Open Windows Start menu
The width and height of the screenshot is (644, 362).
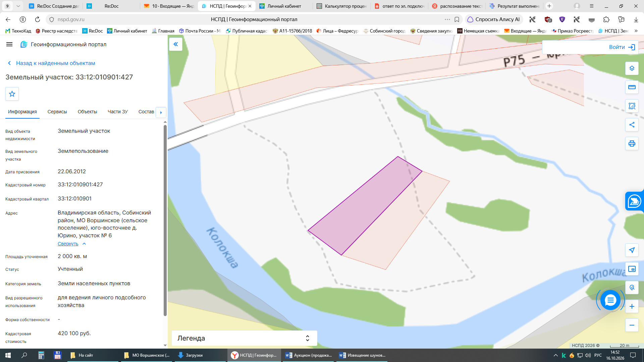point(8,355)
